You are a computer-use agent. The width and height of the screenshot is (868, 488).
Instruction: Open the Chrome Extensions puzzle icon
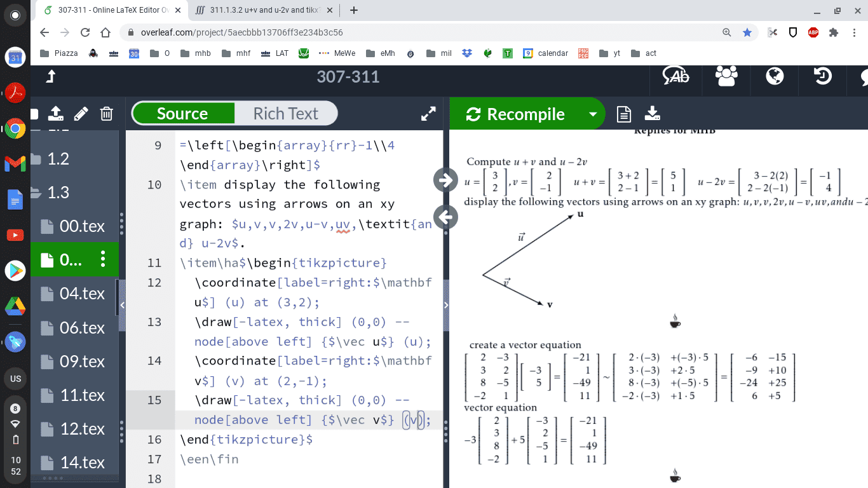click(833, 32)
